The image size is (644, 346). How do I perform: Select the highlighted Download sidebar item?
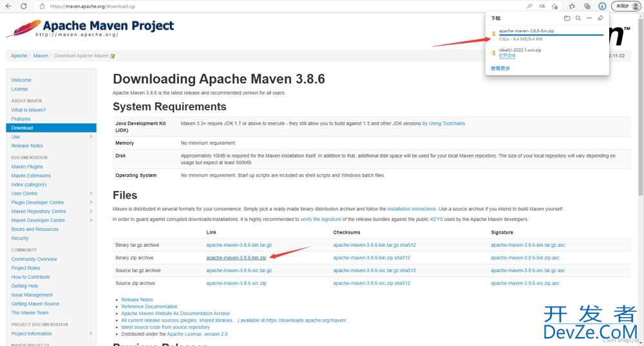52,128
